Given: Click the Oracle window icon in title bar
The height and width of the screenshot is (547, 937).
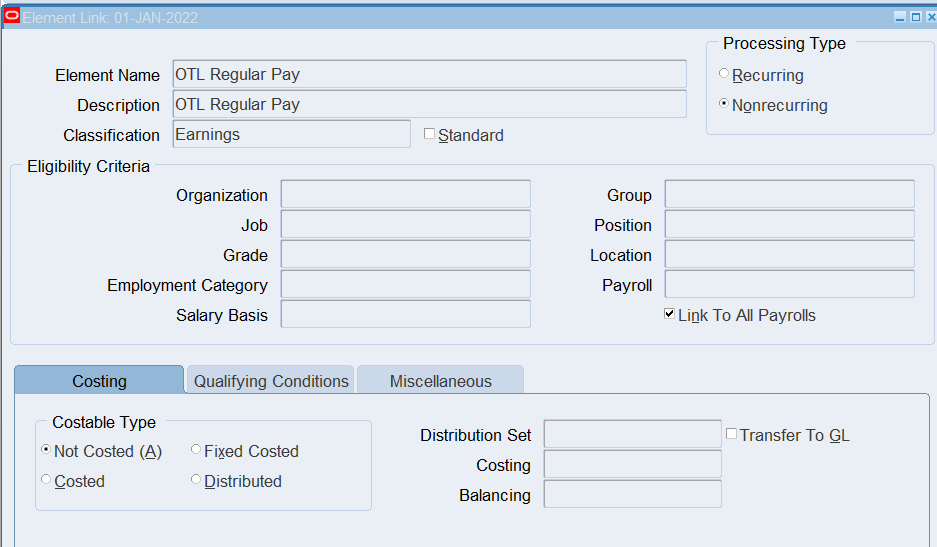Looking at the screenshot, I should (x=12, y=16).
